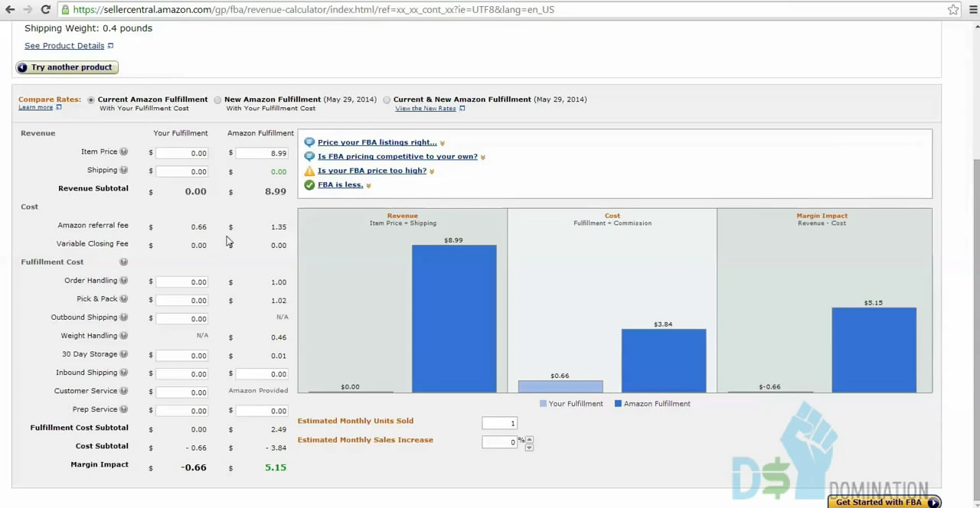Show help for Customer Service
Screen dimensions: 980x508
click(124, 391)
